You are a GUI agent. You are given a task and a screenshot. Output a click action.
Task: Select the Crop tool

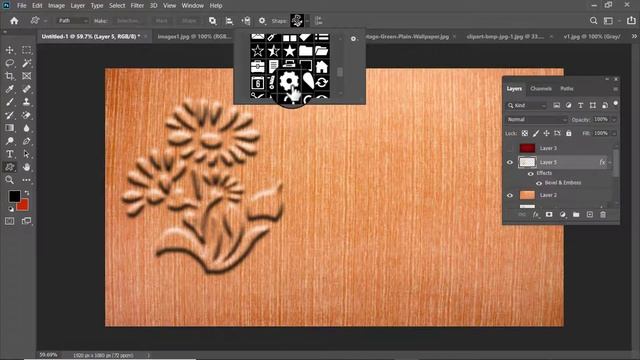coord(9,76)
